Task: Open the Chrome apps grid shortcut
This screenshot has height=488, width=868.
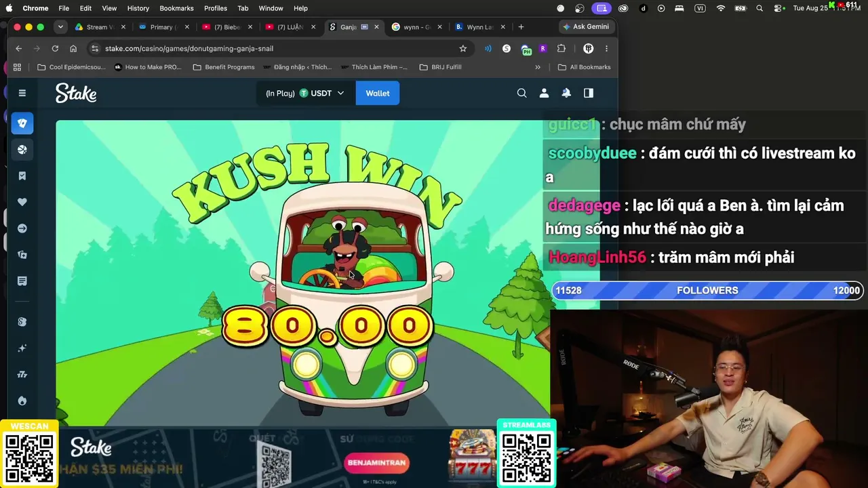Action: tap(17, 67)
